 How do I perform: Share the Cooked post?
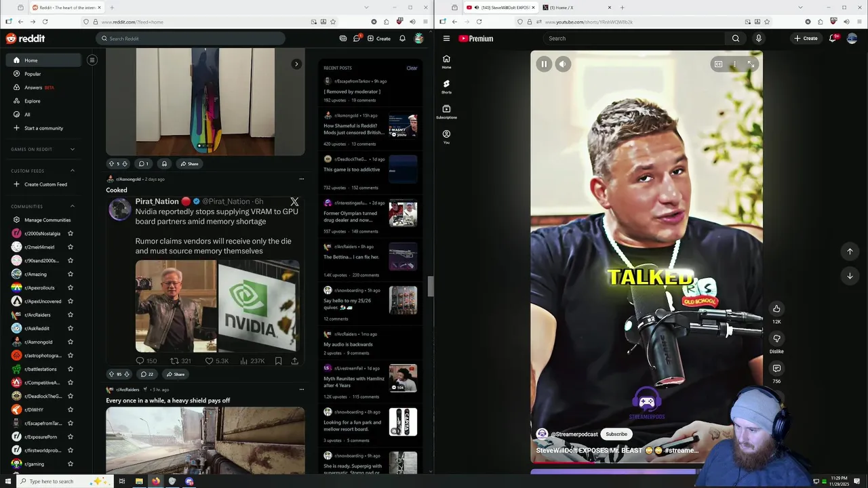[175, 374]
